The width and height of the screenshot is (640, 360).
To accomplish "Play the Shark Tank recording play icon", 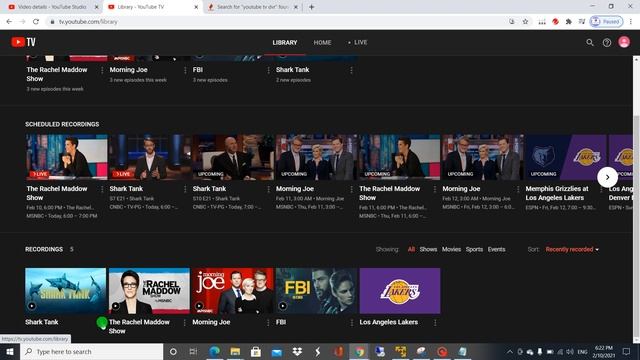I will (32, 306).
